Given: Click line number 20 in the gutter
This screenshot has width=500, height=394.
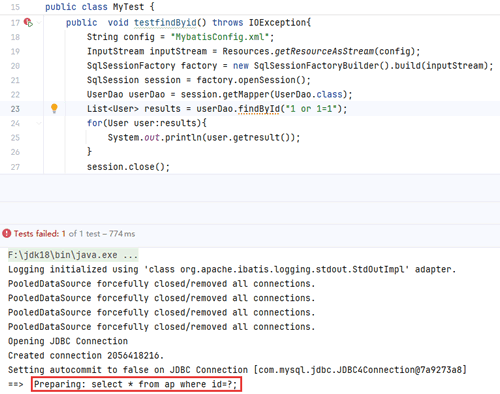Looking at the screenshot, I should [15, 66].
